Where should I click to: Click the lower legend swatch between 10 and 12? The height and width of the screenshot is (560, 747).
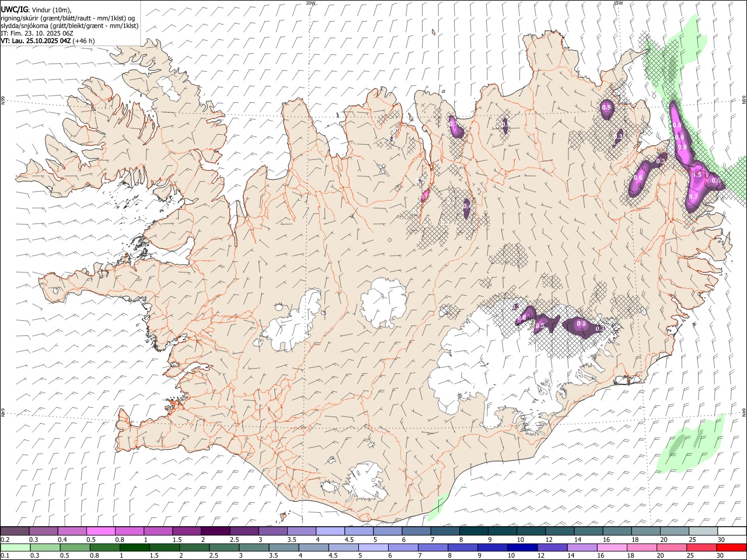(522, 548)
